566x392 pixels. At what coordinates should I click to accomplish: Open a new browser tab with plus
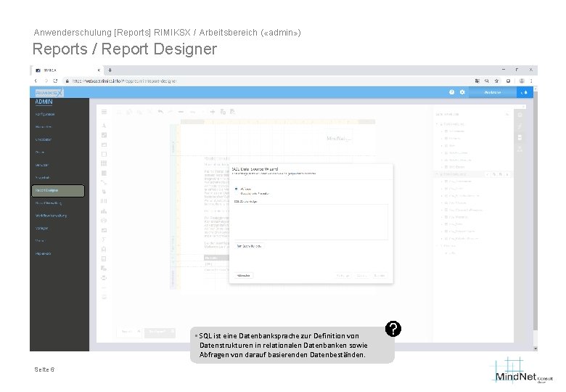coord(110,70)
